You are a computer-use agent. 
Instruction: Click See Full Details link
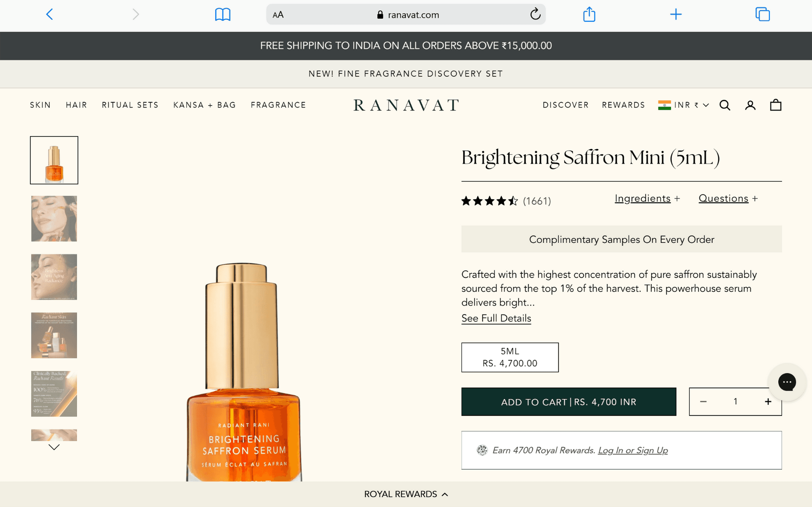(x=496, y=318)
